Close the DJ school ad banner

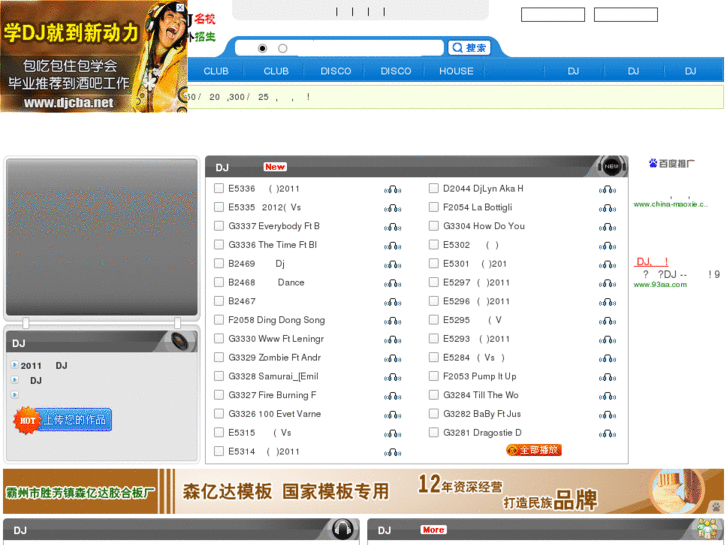click(180, 7)
